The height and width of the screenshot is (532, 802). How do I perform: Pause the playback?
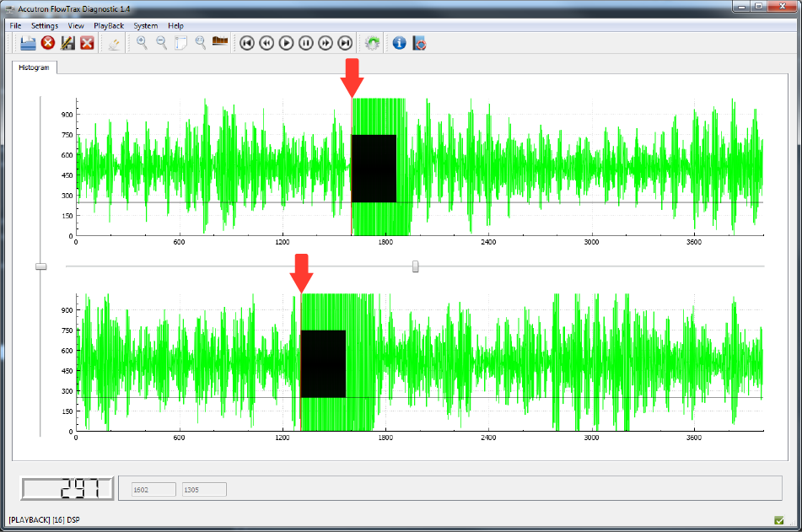[x=306, y=43]
